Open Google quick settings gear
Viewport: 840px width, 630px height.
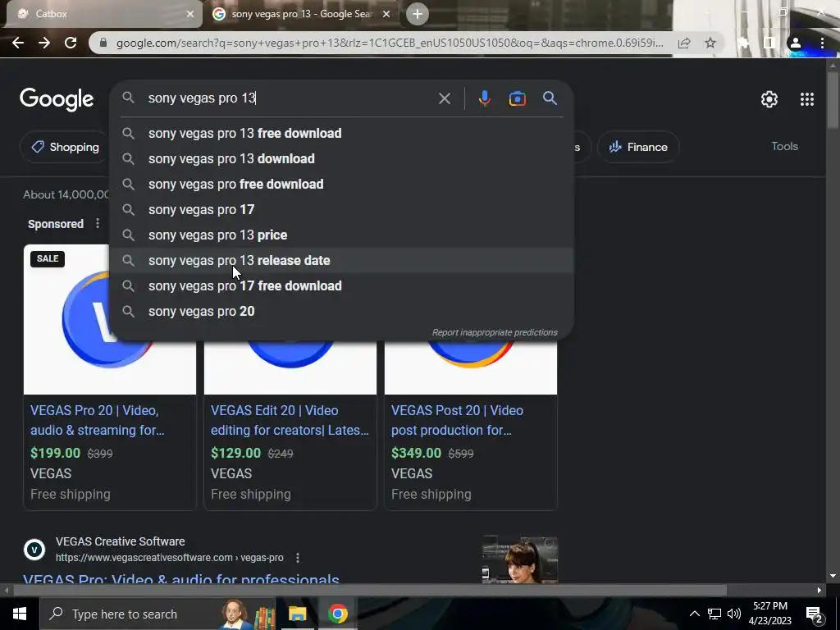pos(769,99)
